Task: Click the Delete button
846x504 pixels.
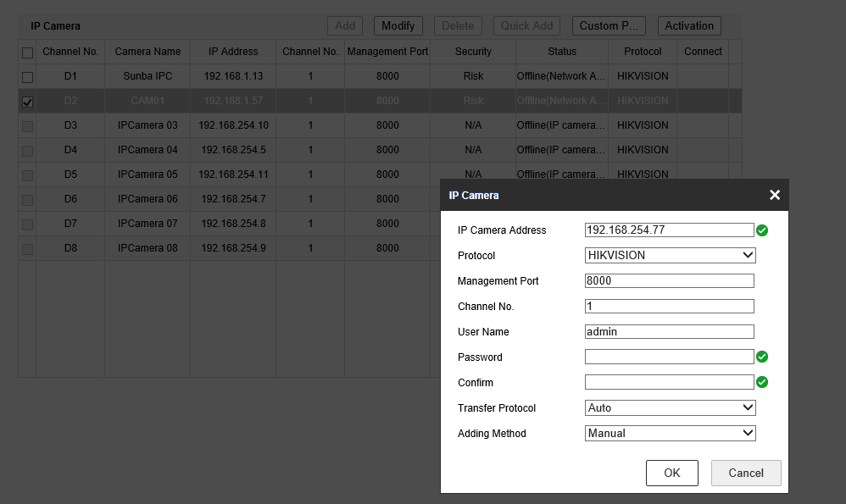Action: click(458, 25)
